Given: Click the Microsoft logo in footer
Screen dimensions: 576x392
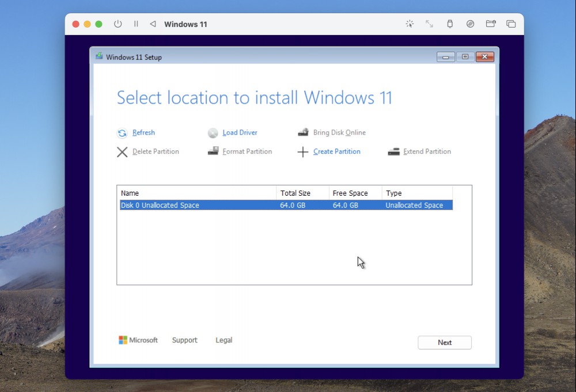Looking at the screenshot, I should click(138, 340).
